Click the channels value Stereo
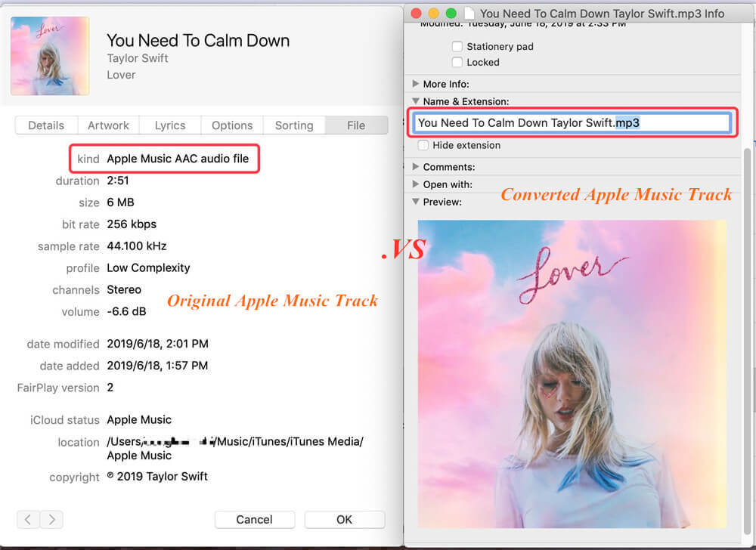This screenshot has height=550, width=756. (124, 289)
